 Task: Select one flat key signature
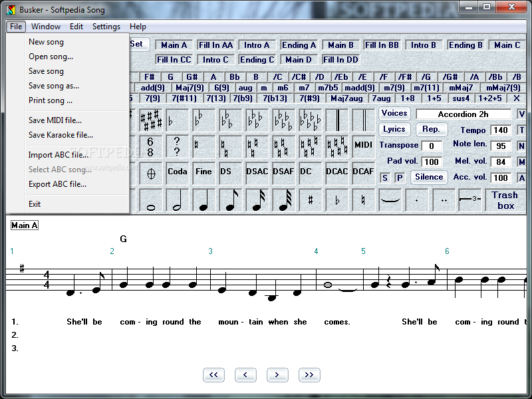177,120
